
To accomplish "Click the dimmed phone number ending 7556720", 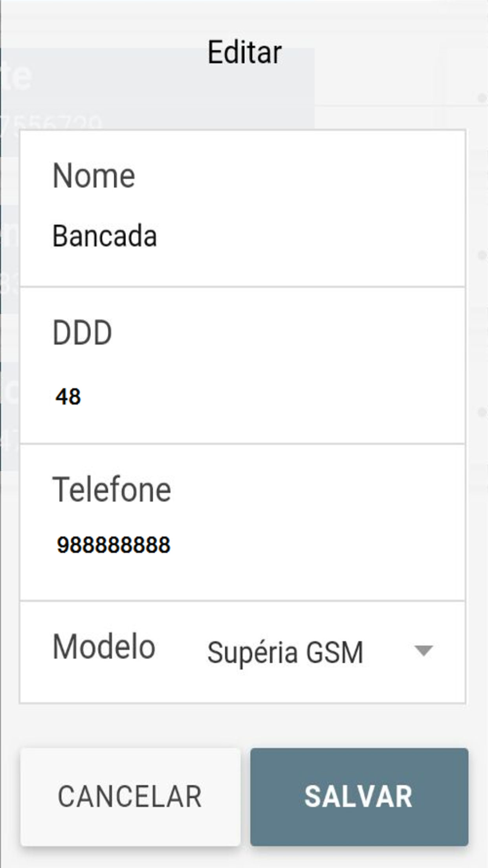I will coord(51,123).
